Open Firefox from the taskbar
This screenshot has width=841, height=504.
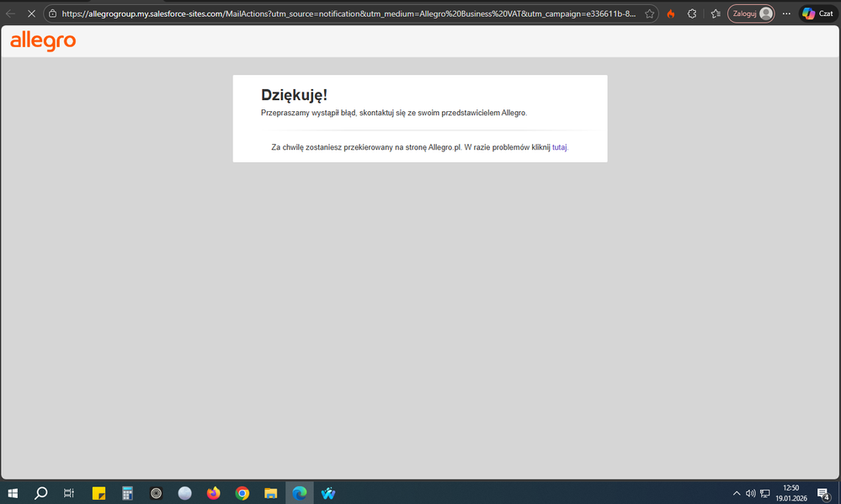213,492
